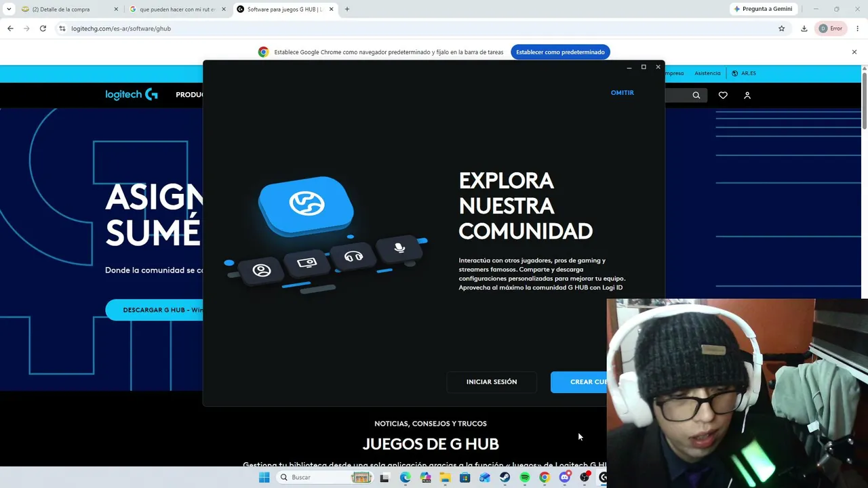Screen dimensions: 868x488
Task: Click the INICIAR SESIÓN button
Action: (492, 382)
